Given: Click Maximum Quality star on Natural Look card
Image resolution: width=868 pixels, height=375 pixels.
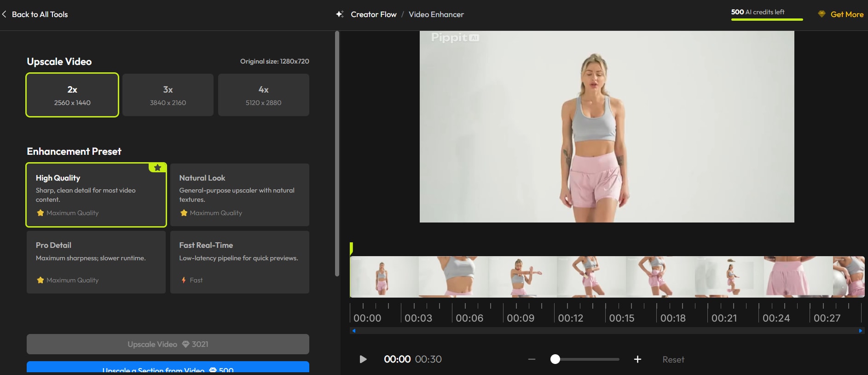Looking at the screenshot, I should (x=184, y=213).
